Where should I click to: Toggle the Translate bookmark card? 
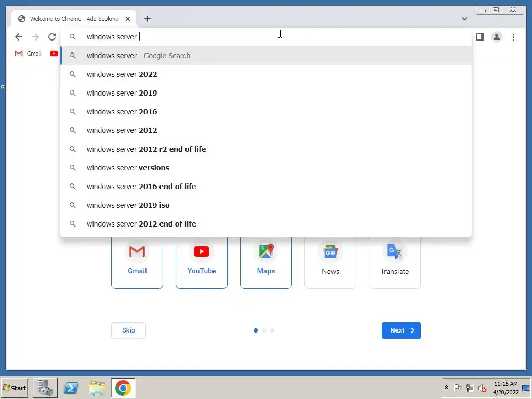(395, 263)
